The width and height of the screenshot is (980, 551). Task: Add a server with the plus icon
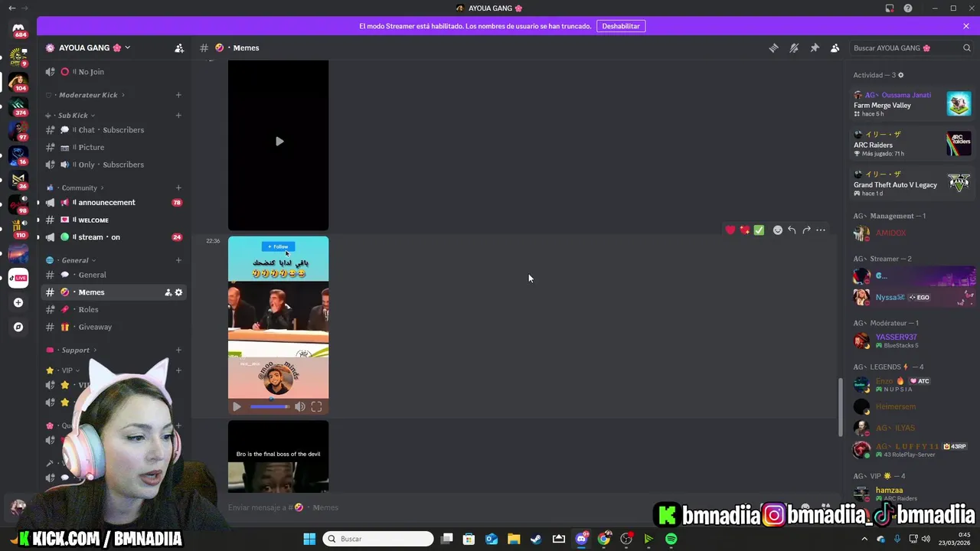point(18,302)
